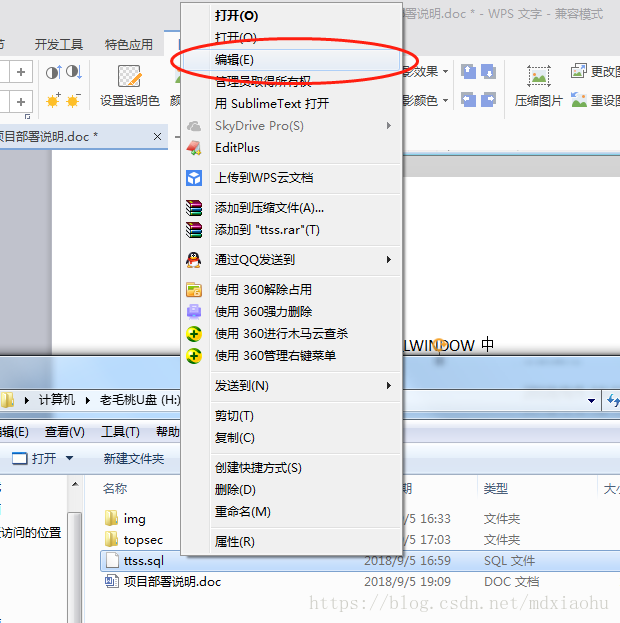The width and height of the screenshot is (620, 623).
Task: Click the WPS cloud cube icon
Action: [194, 178]
